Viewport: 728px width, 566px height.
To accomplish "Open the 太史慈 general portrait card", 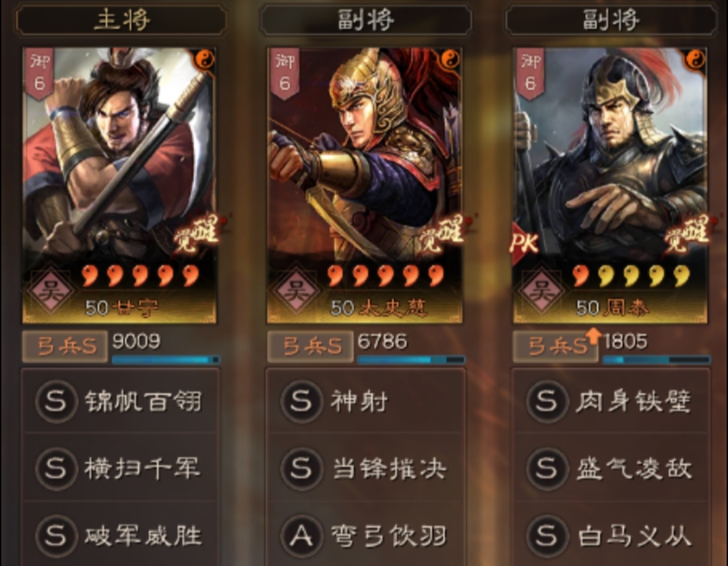I will 365,185.
